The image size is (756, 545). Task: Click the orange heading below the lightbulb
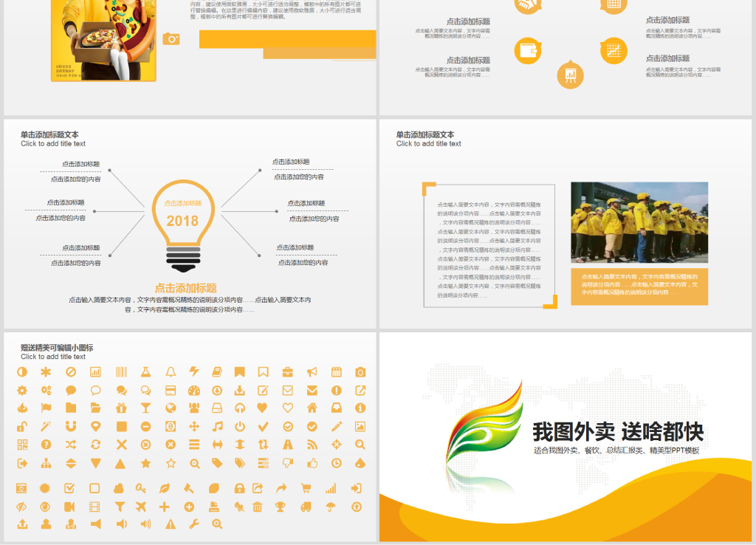click(x=185, y=288)
